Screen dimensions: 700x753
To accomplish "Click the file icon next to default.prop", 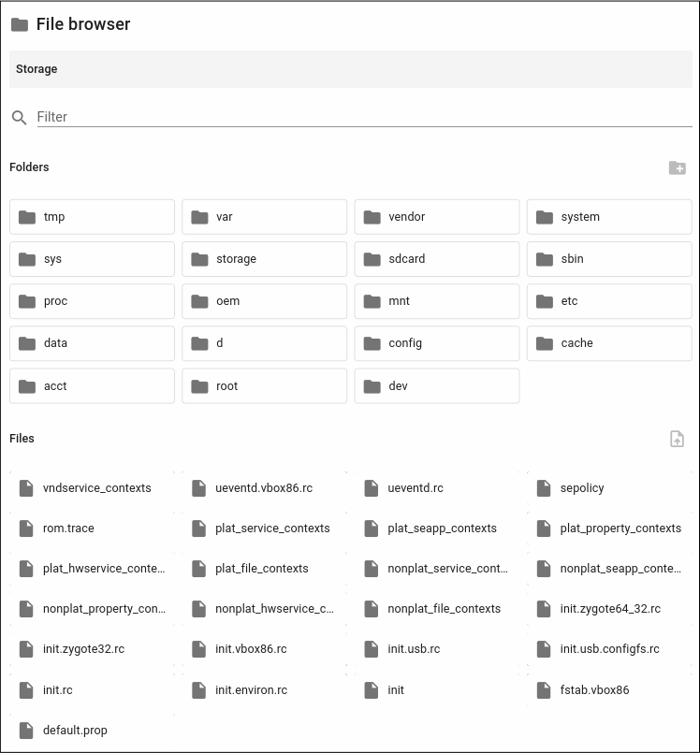I will tap(26, 731).
